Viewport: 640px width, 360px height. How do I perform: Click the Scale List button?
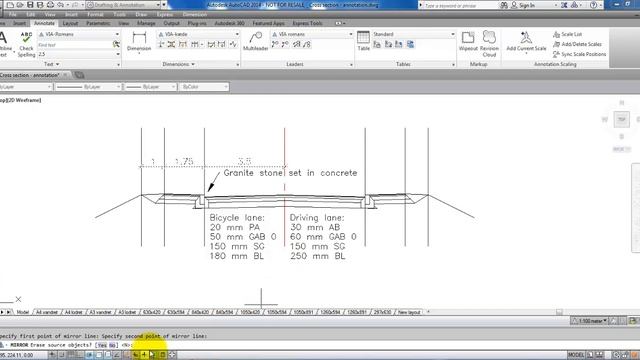coord(568,34)
